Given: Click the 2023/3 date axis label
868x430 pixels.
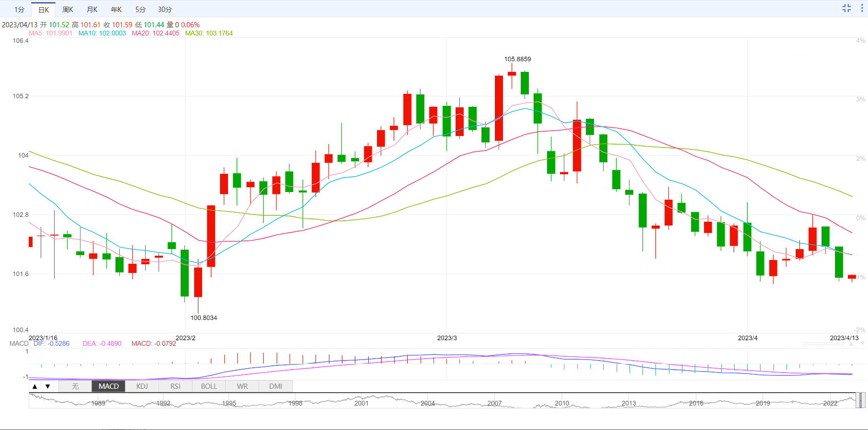Looking at the screenshot, I should tap(447, 338).
